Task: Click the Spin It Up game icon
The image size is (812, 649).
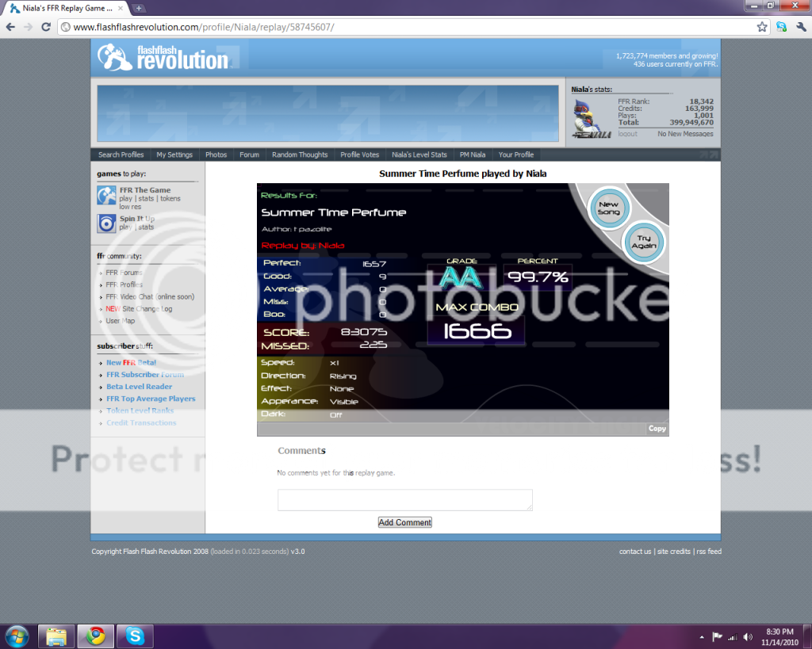Action: [x=107, y=223]
